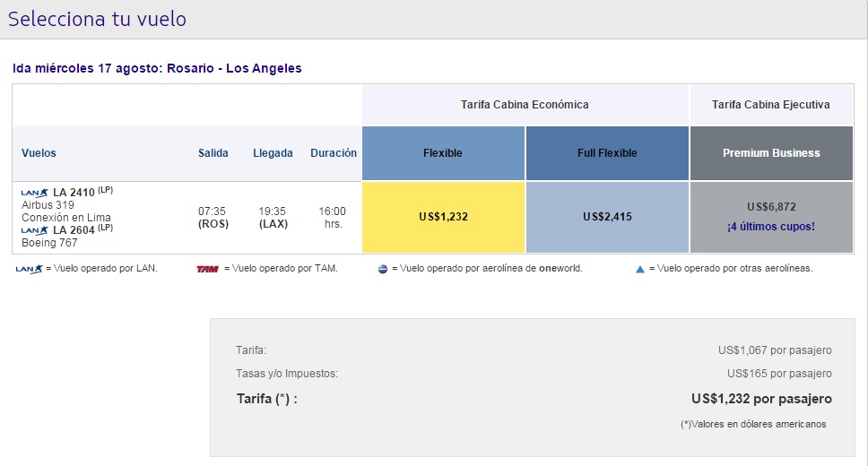This screenshot has height=466, width=868.
Task: Click the Flexible column header
Action: [443, 153]
